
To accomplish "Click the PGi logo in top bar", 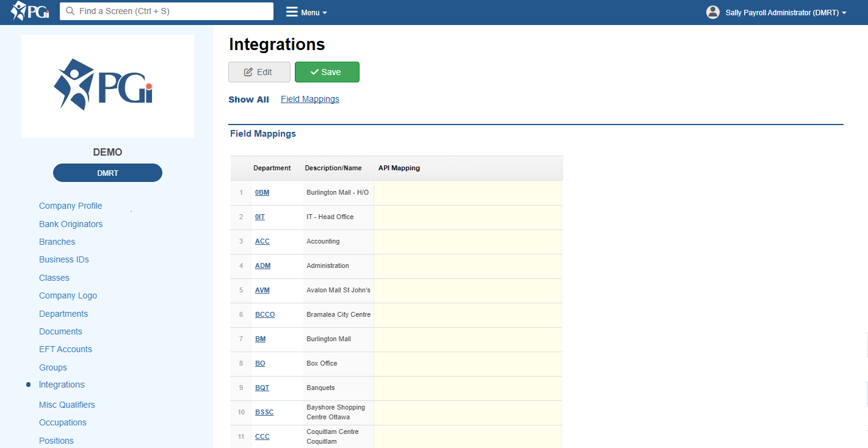I will (29, 11).
